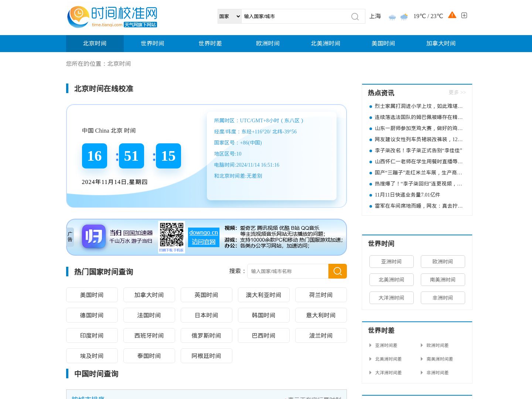
Task: Open news item 烈士家属打洞进小学上坟
Action: click(x=419, y=106)
